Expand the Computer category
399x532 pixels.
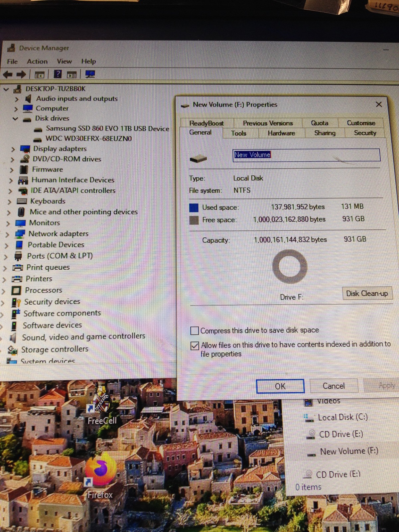16,109
